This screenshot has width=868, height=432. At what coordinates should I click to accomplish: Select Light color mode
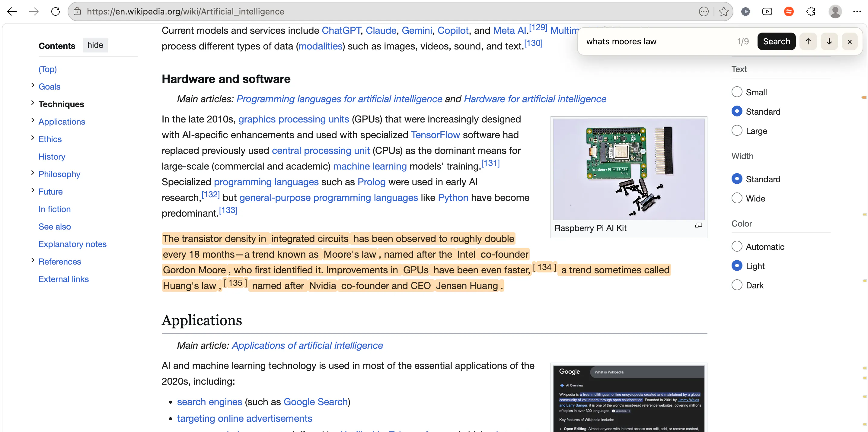[x=737, y=266]
